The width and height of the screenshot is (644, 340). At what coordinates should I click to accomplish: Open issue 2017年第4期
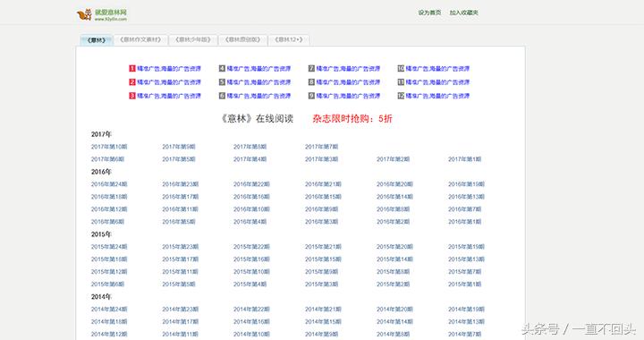(x=250, y=159)
